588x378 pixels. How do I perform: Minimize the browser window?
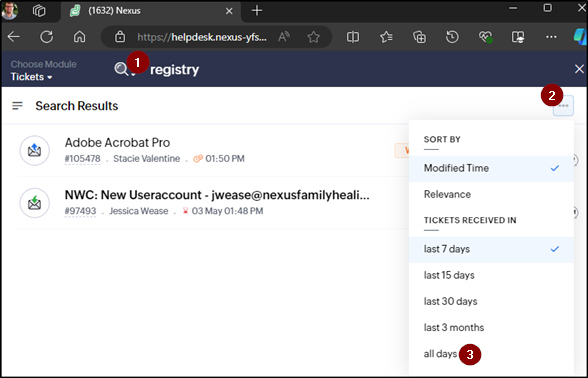tap(513, 8)
